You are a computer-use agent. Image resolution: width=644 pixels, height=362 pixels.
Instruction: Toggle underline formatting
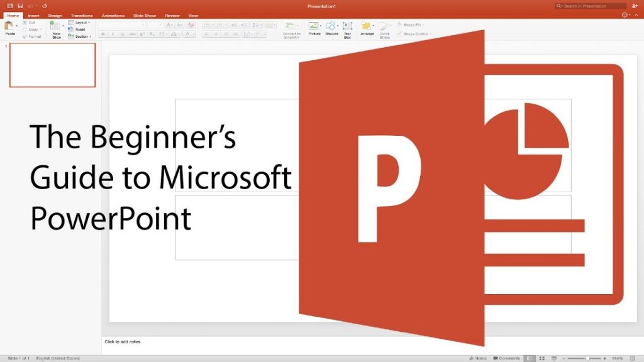pyautogui.click(x=122, y=34)
